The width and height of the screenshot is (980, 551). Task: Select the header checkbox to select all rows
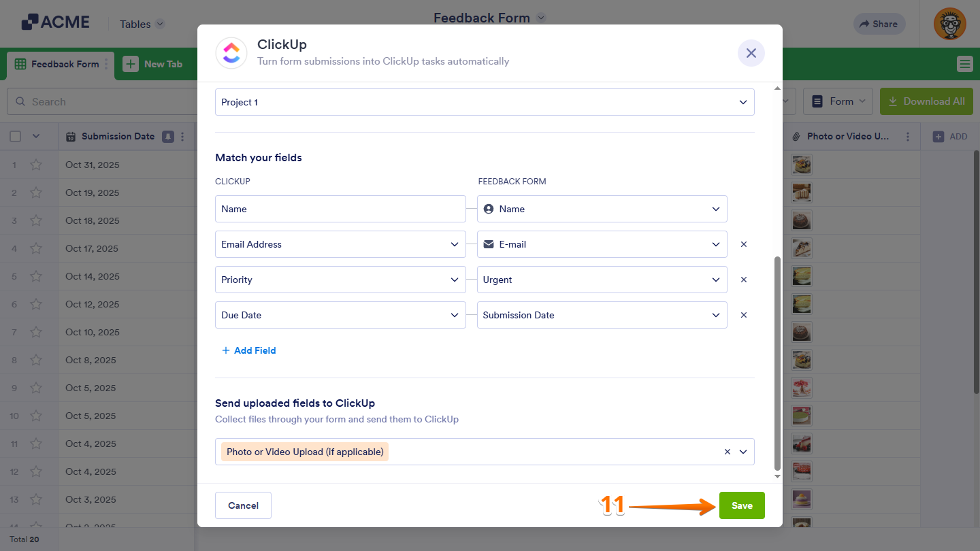coord(15,136)
